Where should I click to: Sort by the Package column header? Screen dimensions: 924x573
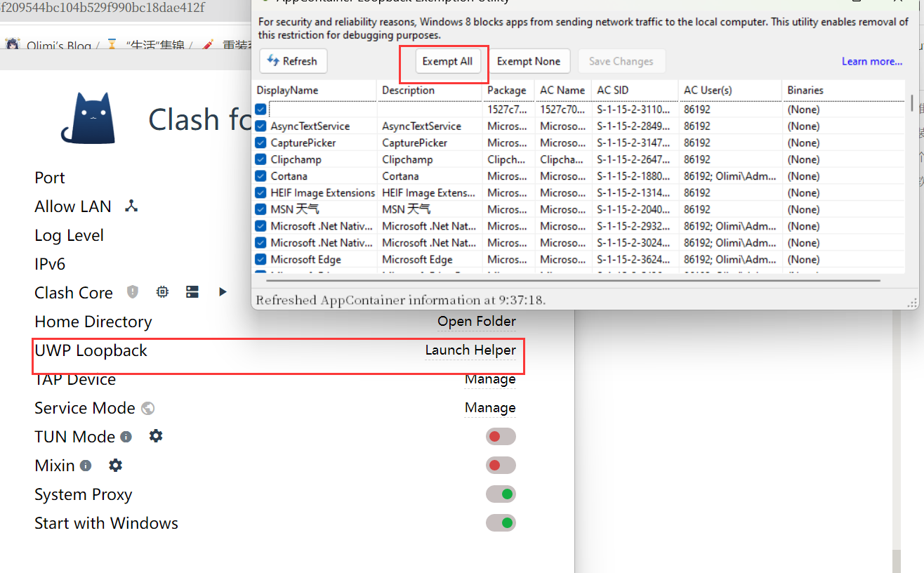coord(509,90)
